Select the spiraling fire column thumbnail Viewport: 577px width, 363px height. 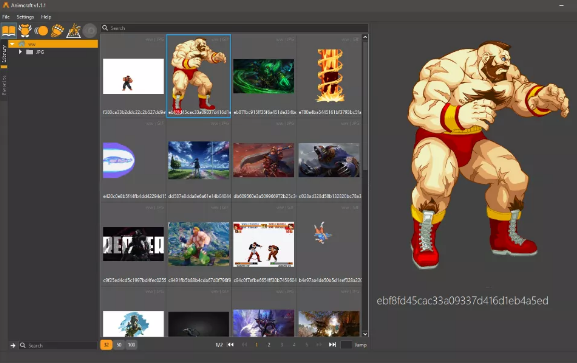[329, 75]
